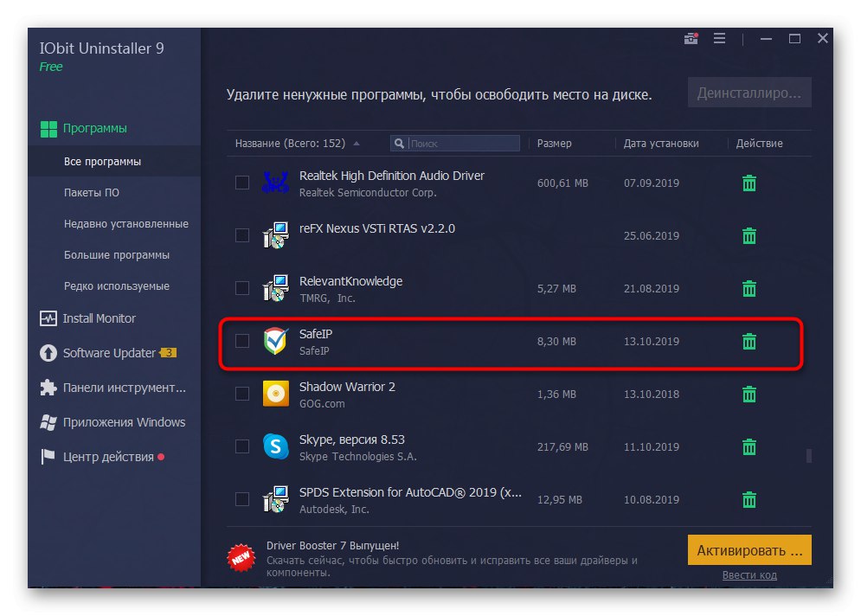Click the Windows apps logo icon
The image size is (861, 616).
tap(48, 422)
